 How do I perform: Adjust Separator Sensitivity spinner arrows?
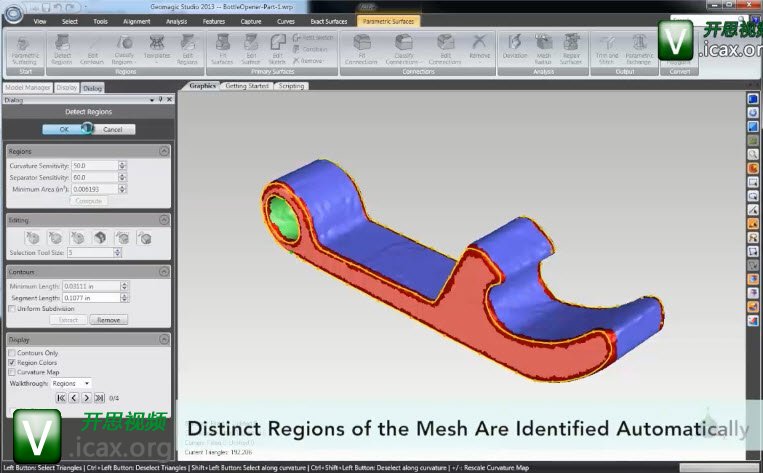[122, 177]
